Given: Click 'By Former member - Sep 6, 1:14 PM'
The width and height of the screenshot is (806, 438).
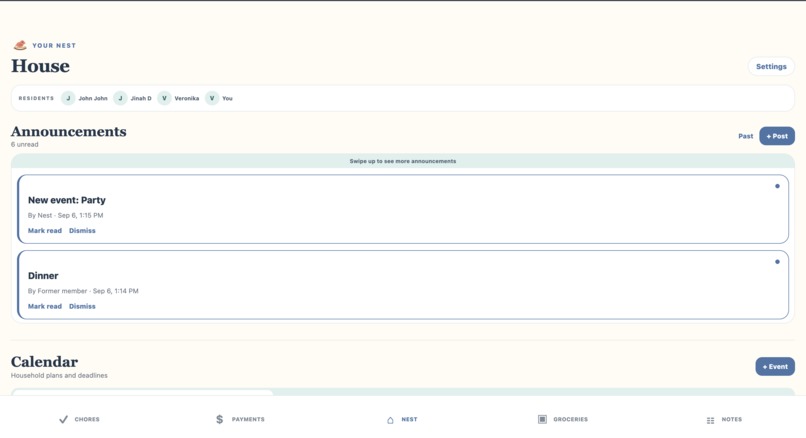Looking at the screenshot, I should tap(83, 291).
